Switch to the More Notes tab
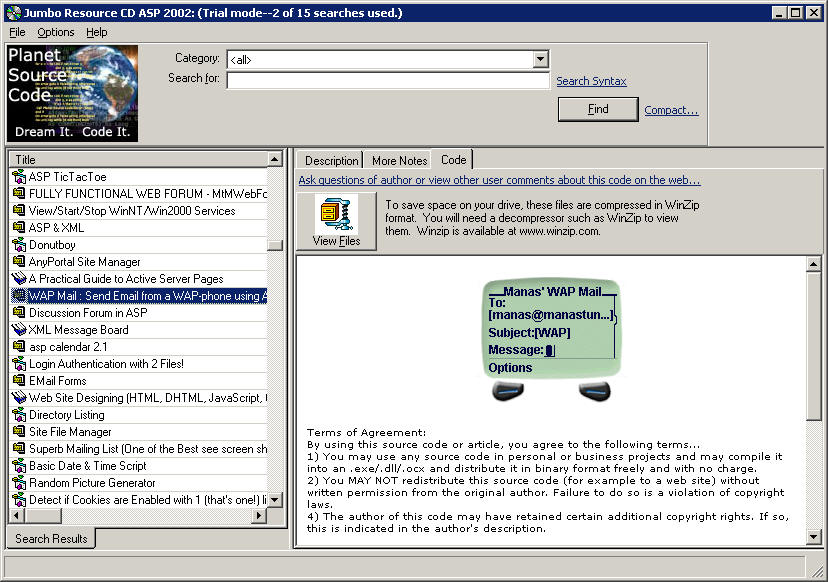This screenshot has height=582, width=828. (x=399, y=161)
